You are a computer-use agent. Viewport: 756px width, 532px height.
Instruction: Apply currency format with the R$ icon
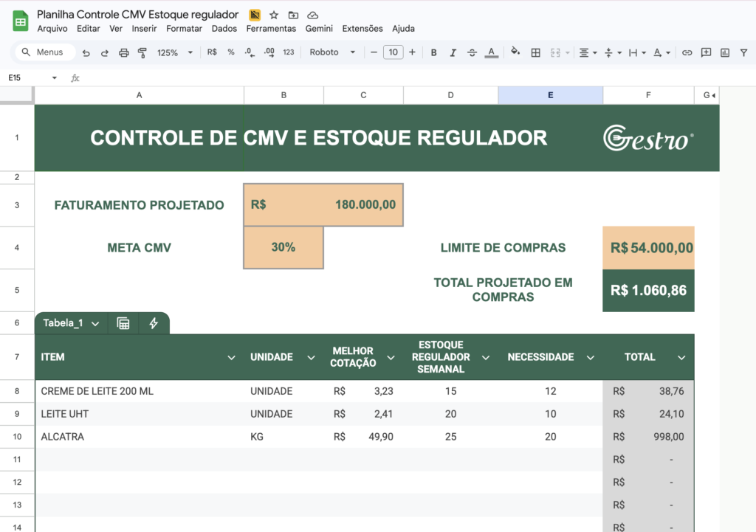click(210, 52)
